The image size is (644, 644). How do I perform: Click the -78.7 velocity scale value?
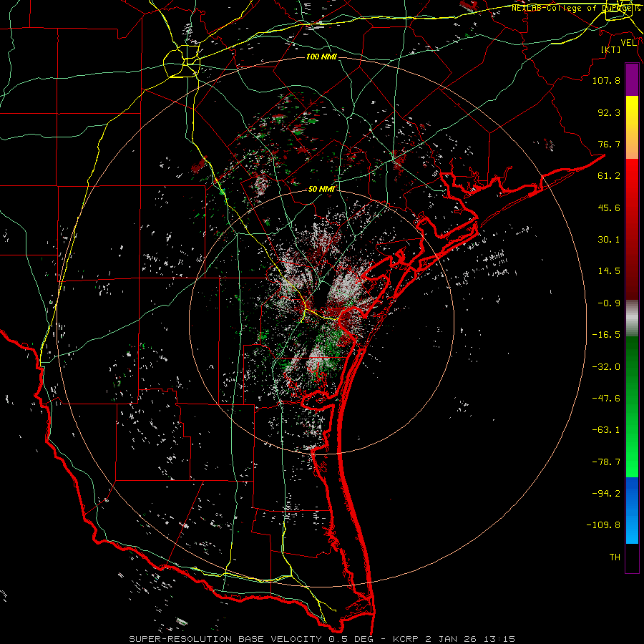[606, 462]
